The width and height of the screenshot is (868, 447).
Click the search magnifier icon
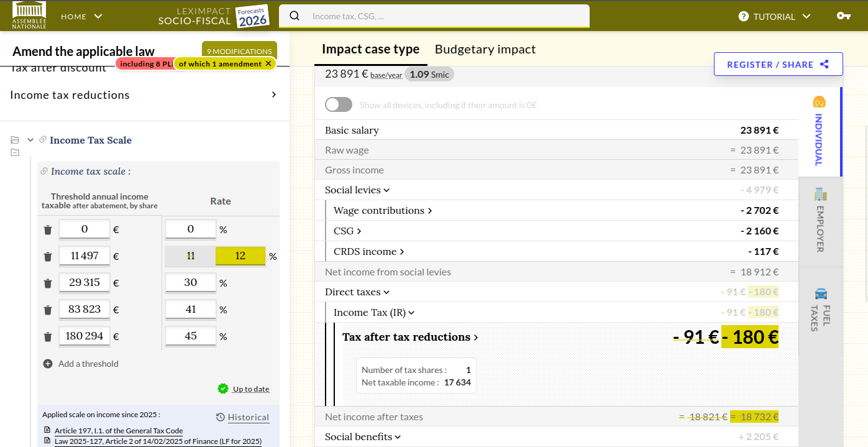(x=295, y=16)
